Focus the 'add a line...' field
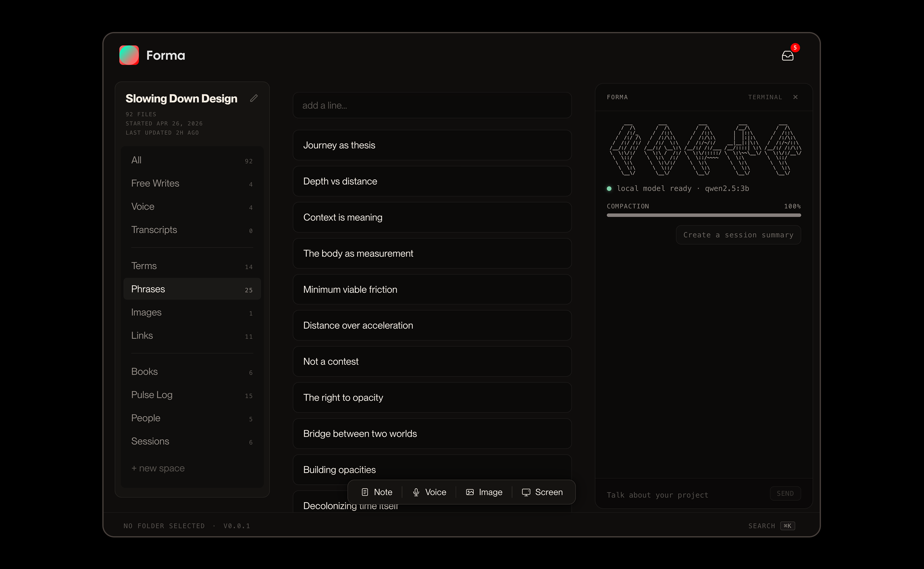The image size is (924, 569). 432,105
